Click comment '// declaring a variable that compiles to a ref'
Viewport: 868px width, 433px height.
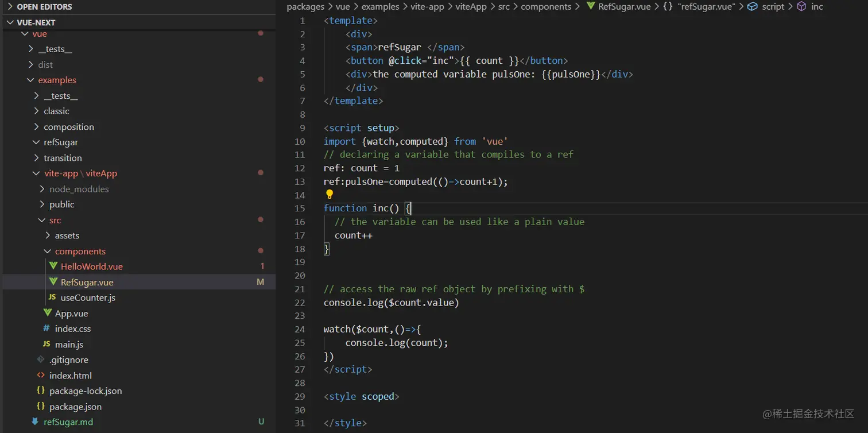point(449,154)
